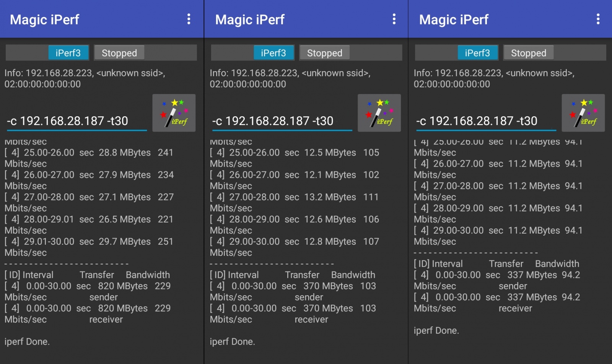Screen dimensions: 612x364
Task: Click the 820 MBytes receiver summary row
Action: click(88, 314)
